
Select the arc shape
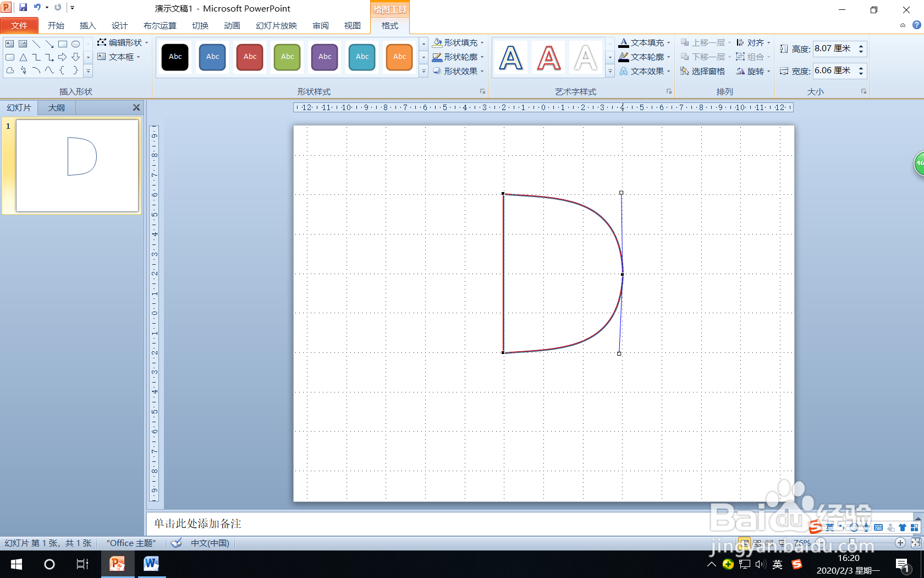[x=36, y=70]
